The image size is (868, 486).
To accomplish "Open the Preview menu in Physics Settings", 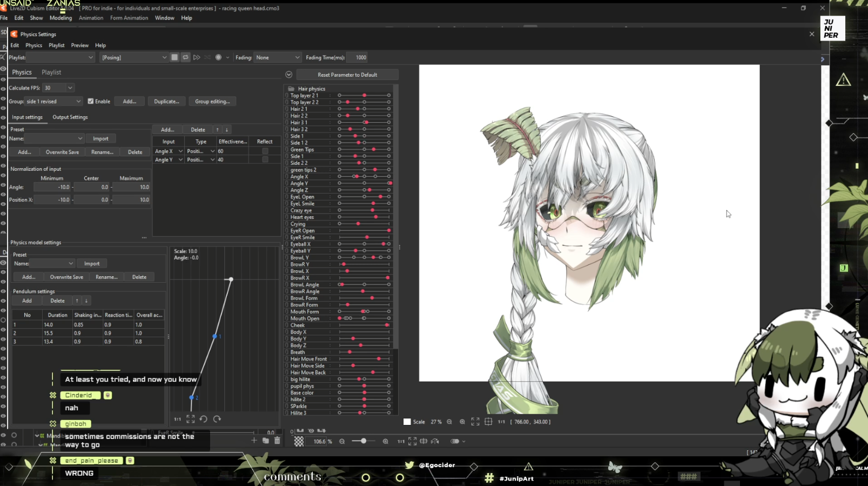I will point(79,45).
